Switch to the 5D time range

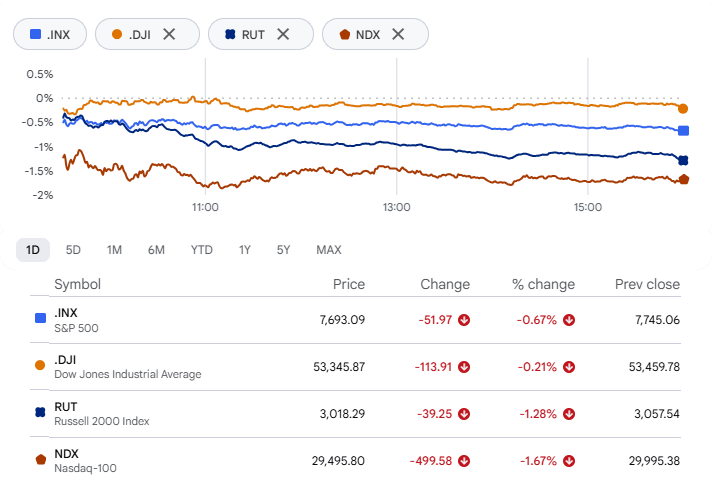[73, 250]
